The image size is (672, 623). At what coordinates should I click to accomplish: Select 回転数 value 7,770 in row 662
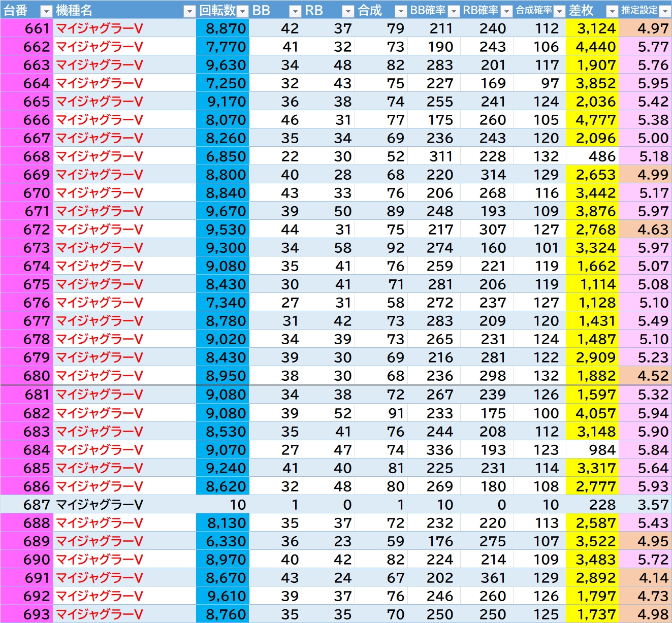coord(222,47)
